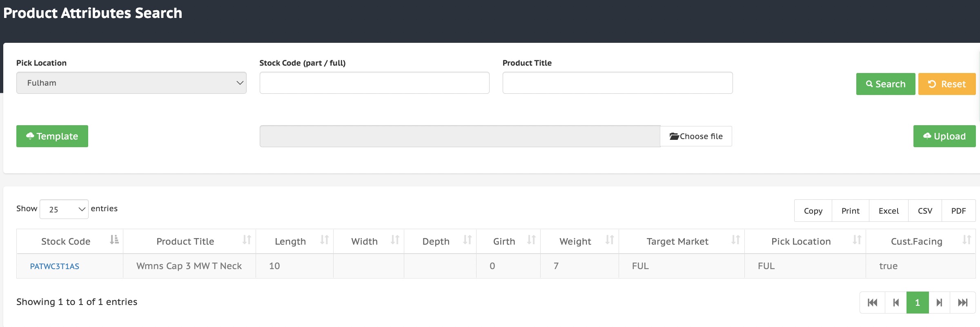Click 'Wmns Cap 3 MW T Neck' cell
Screen dimensions: 980x327
(x=189, y=266)
